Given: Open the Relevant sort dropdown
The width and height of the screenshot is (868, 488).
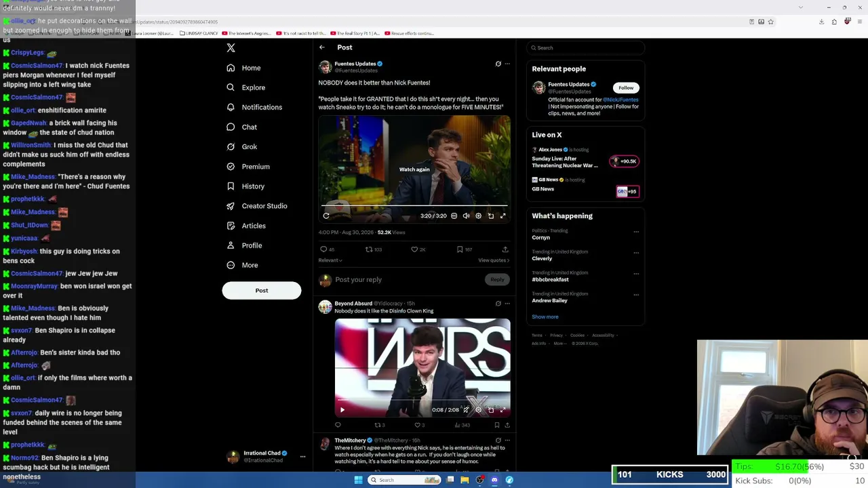Looking at the screenshot, I should [330, 260].
